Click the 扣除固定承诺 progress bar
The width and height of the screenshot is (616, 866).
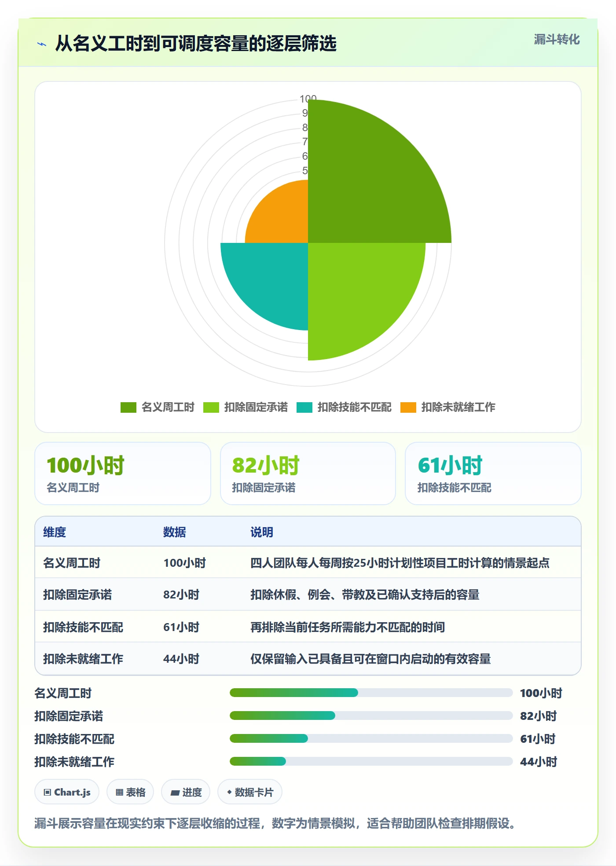(371, 716)
